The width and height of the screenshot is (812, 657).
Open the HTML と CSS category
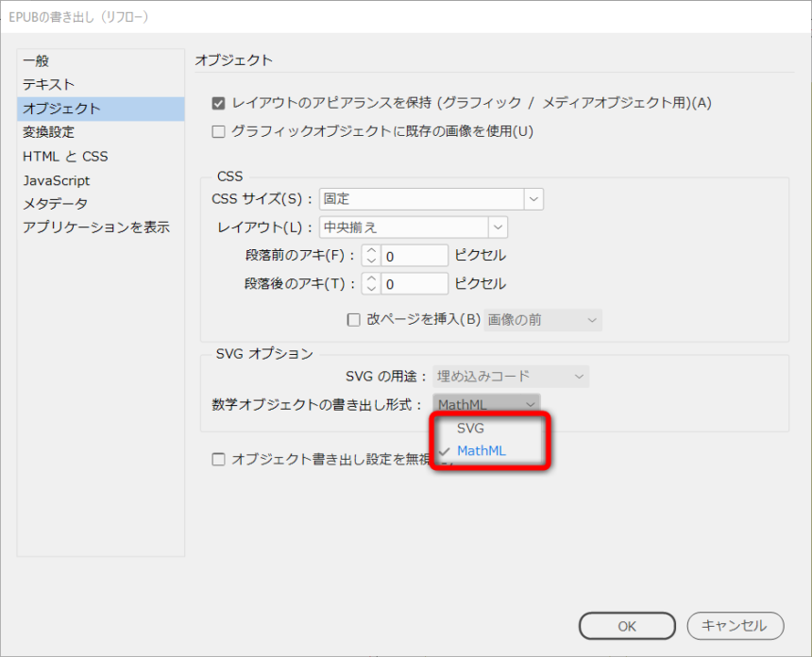click(x=65, y=157)
